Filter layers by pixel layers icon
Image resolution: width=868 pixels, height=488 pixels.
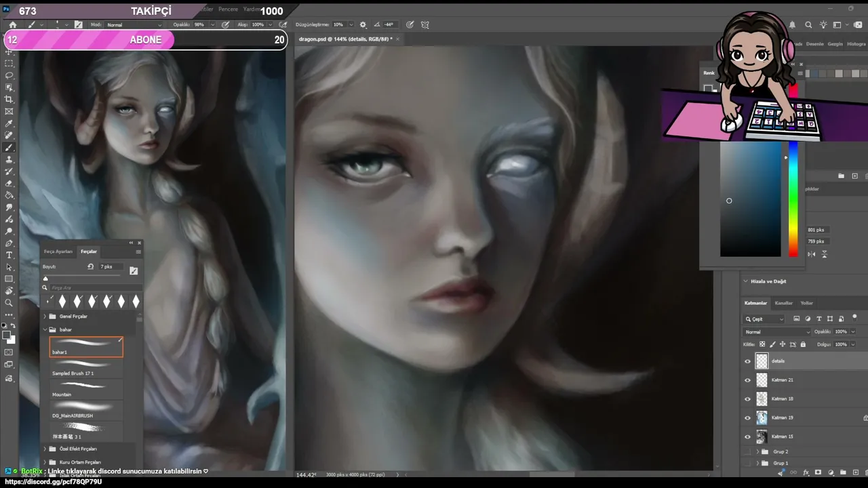(797, 319)
